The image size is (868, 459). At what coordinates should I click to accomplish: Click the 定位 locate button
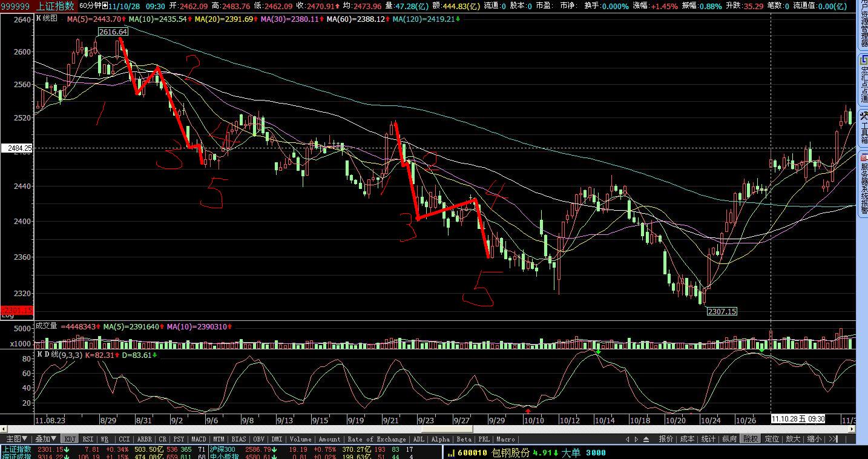[772, 439]
